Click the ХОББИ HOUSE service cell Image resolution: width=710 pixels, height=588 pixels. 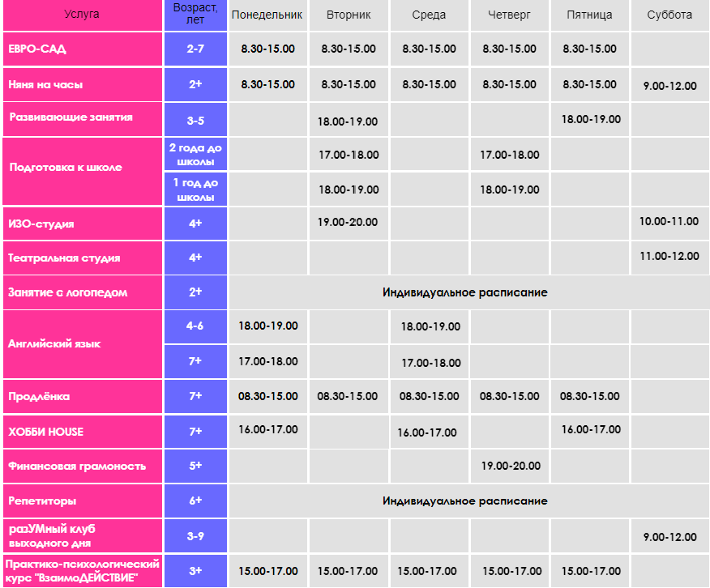click(83, 432)
